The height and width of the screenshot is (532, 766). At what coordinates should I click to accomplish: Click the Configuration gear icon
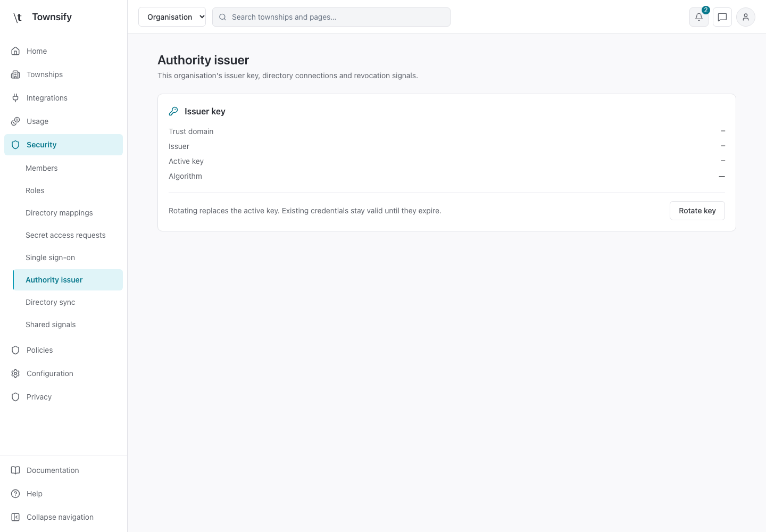[x=15, y=373]
